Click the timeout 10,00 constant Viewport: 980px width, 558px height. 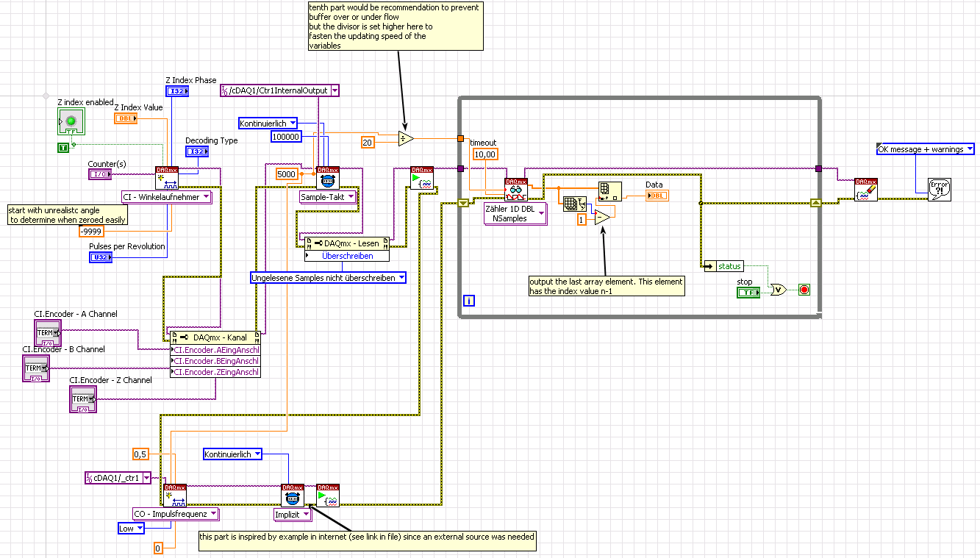[x=484, y=154]
